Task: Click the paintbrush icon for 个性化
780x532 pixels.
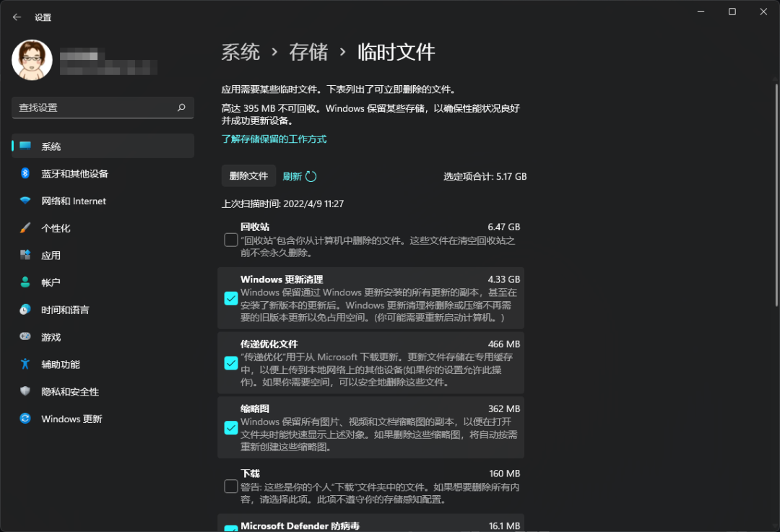Action: pos(25,227)
